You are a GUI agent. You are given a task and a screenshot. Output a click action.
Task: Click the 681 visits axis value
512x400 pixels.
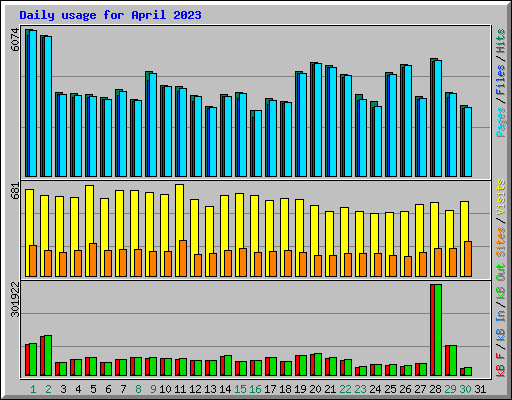tap(15, 191)
